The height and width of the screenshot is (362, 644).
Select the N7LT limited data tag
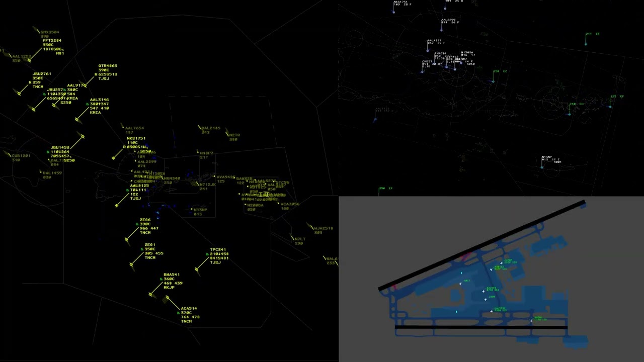(300, 241)
